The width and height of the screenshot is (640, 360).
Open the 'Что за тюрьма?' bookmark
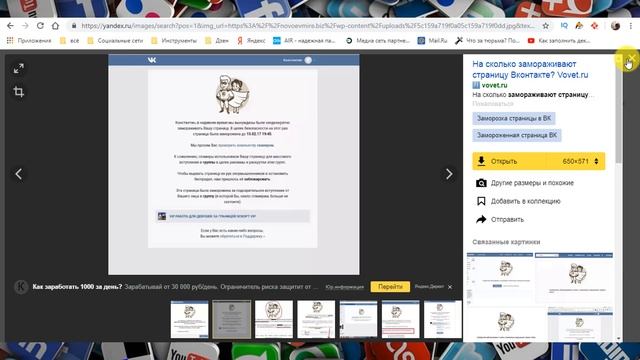click(x=487, y=40)
